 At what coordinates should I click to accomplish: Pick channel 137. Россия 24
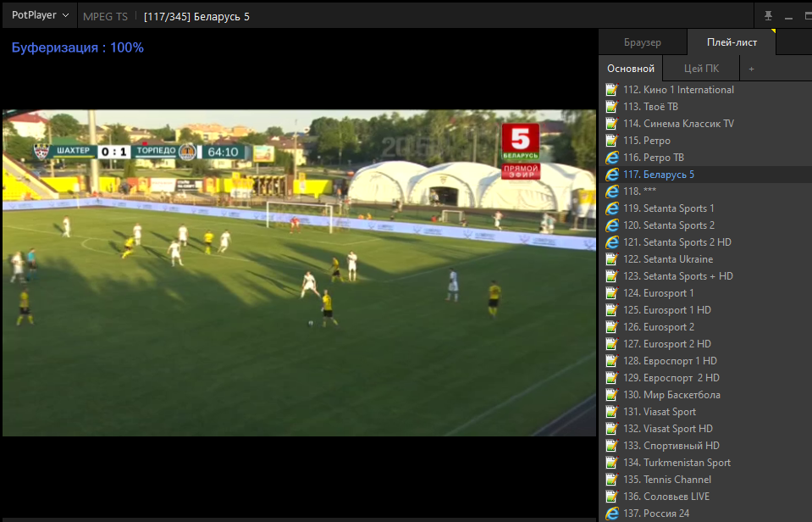pyautogui.click(x=705, y=514)
